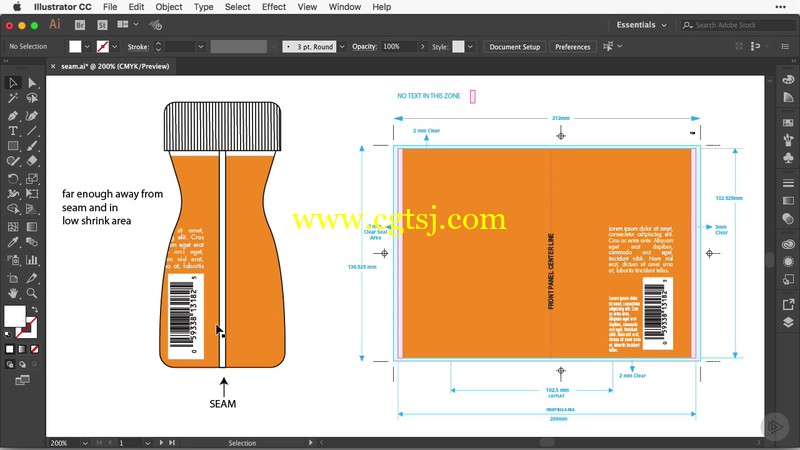This screenshot has height=450, width=800.
Task: Open the zoom level dropdown
Action: tap(85, 443)
